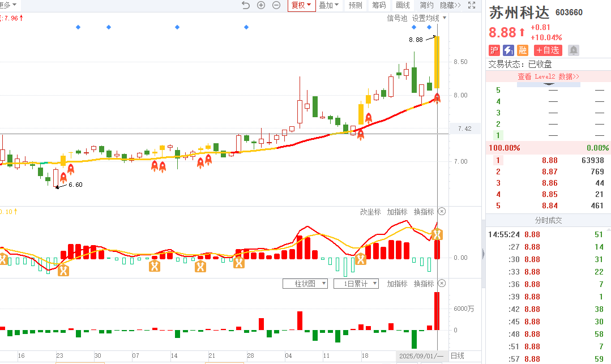Open the 1日累计 period dropdown

(x=356, y=284)
